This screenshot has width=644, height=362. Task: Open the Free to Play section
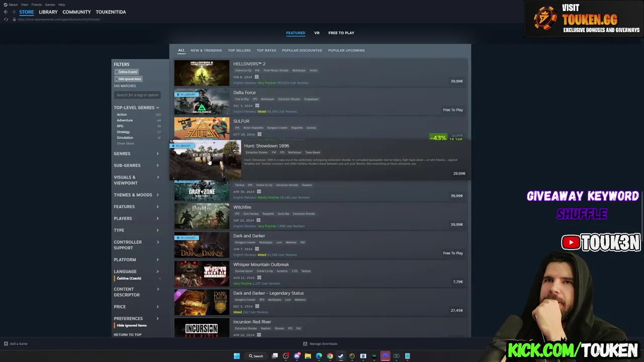[341, 33]
